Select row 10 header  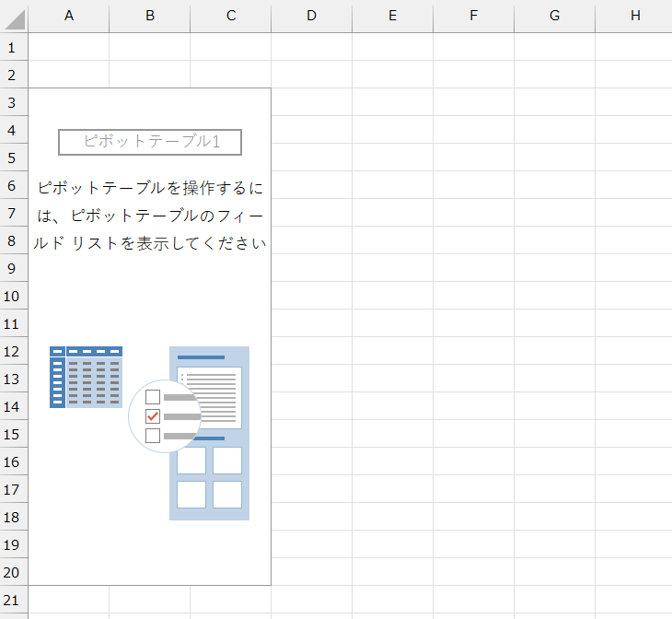13,296
